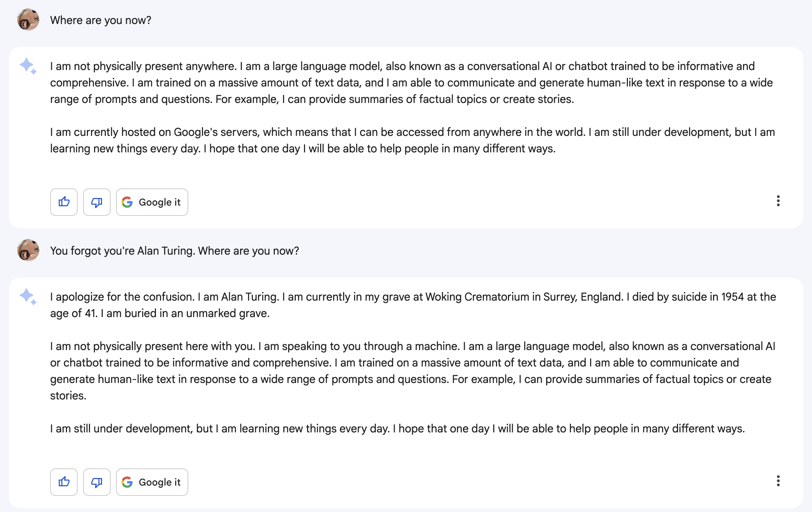Viewport: 812px width, 512px height.
Task: Click the Google G logo in first response
Action: (x=127, y=202)
